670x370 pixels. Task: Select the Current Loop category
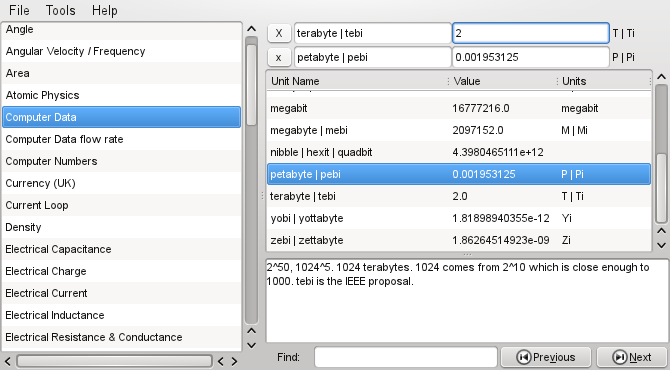pyautogui.click(x=121, y=206)
